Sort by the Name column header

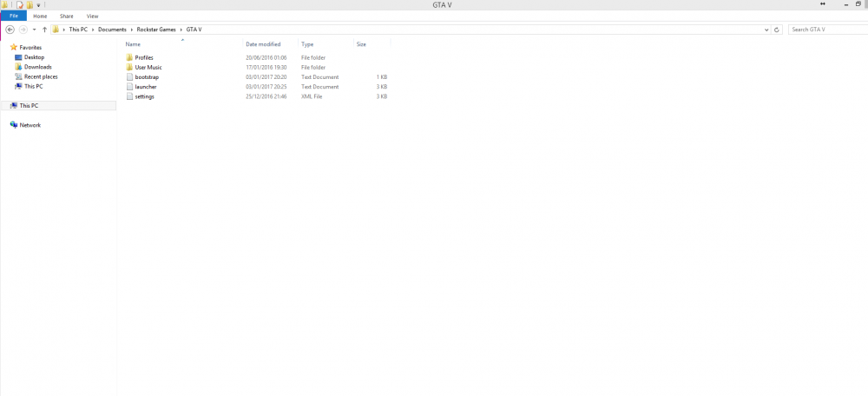pyautogui.click(x=133, y=44)
